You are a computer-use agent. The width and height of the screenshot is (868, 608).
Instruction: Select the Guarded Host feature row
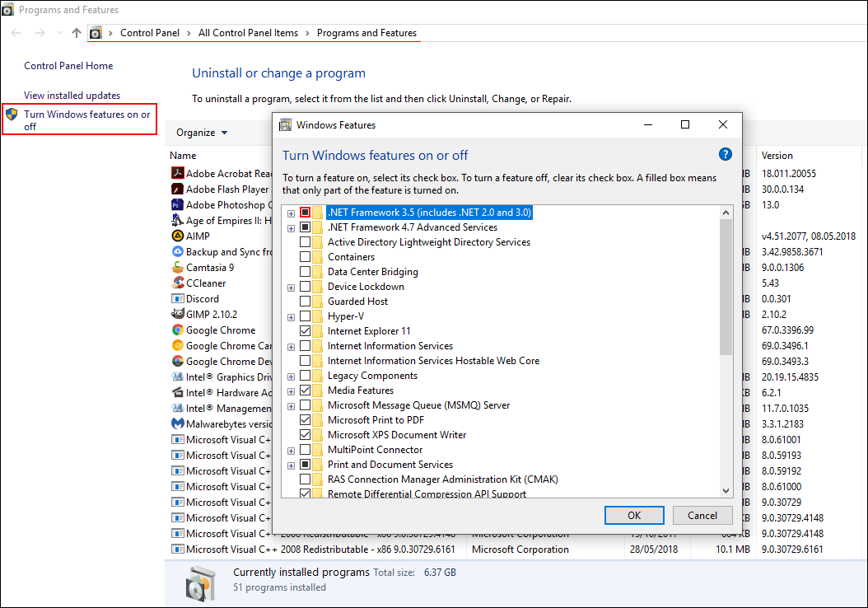point(357,302)
